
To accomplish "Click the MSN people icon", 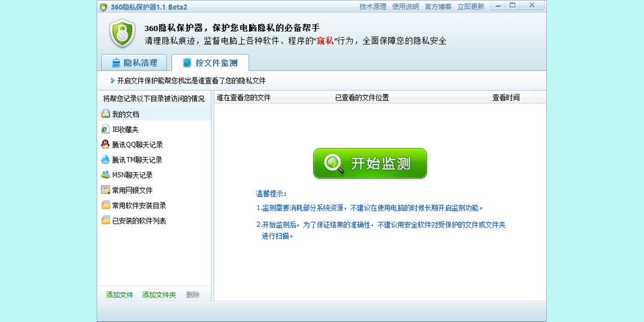I will (106, 175).
